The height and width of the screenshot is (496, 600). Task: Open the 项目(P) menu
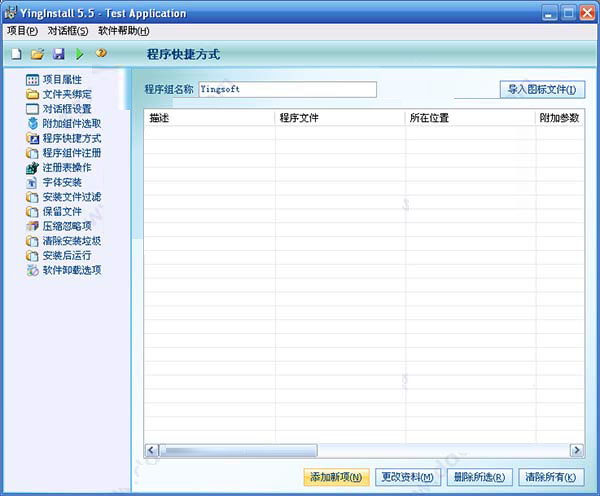23,31
